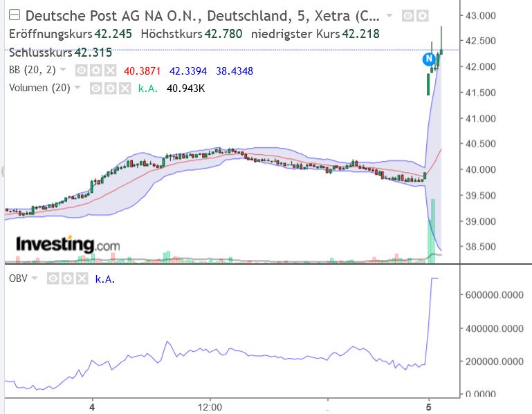Viewport: 532px width, 414px height.
Task: Click the Volumen k.A. green value
Action: click(x=147, y=88)
